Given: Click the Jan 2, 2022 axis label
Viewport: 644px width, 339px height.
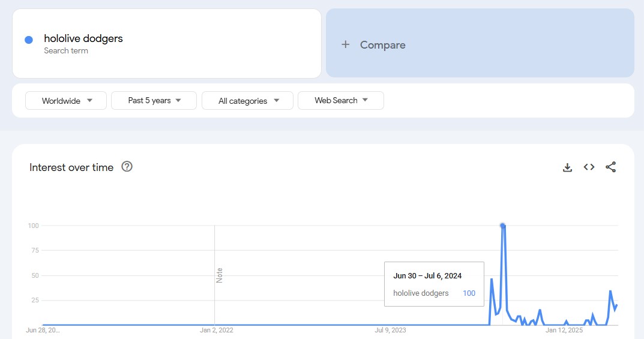Looking at the screenshot, I should [217, 330].
